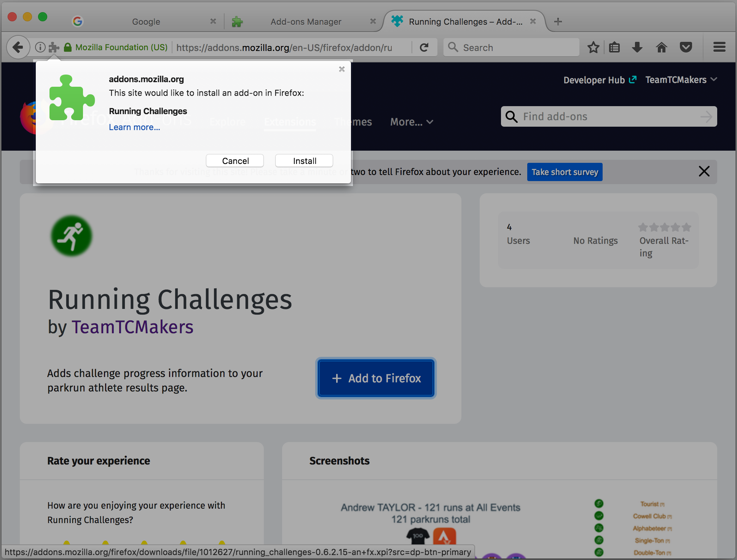737x560 pixels.
Task: Click the Pocket save icon
Action: 686,48
